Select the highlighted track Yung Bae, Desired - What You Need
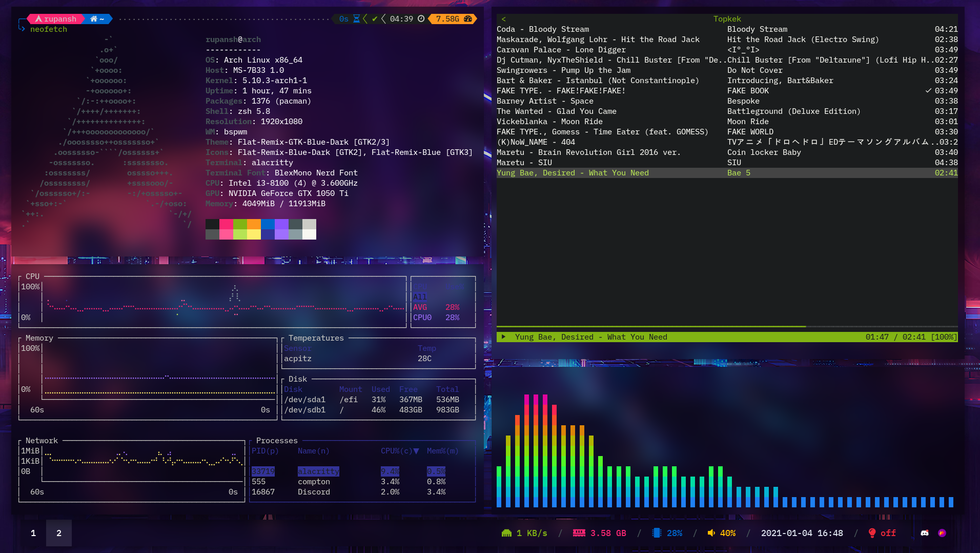The image size is (980, 553). click(727, 173)
